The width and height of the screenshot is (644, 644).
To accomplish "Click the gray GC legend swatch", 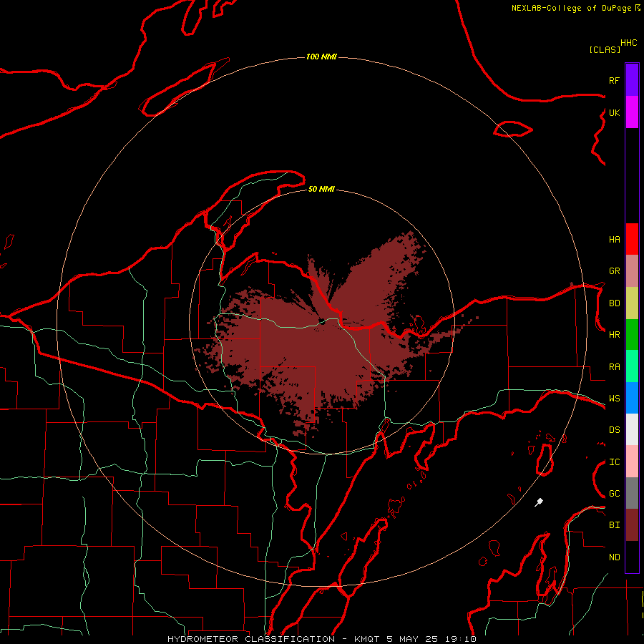I will 632,493.
